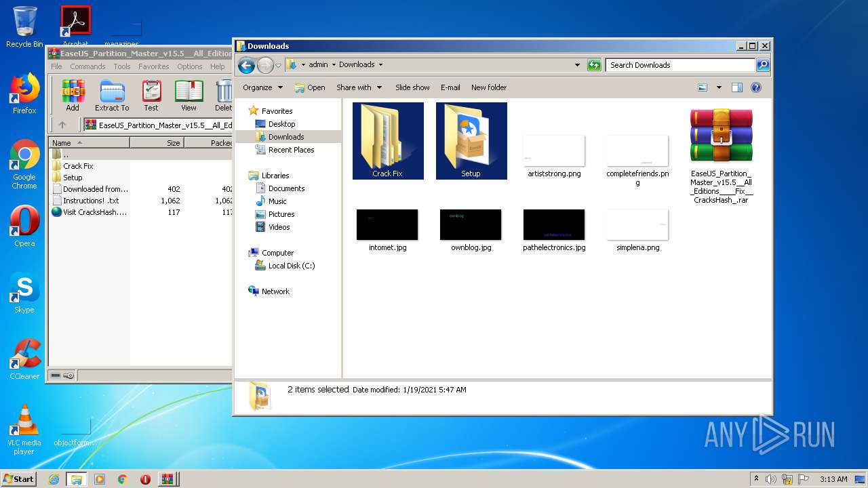The image size is (868, 488).
Task: Open Pictures library in navigation pane
Action: [x=281, y=214]
